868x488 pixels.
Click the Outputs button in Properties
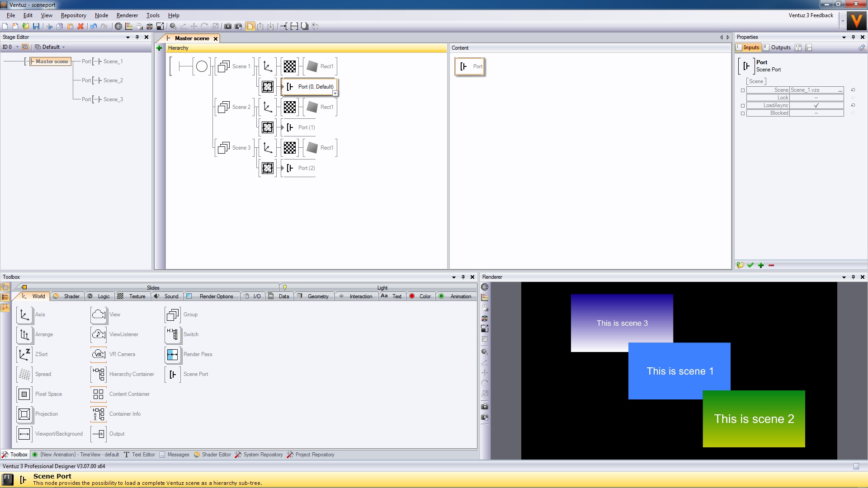780,47
